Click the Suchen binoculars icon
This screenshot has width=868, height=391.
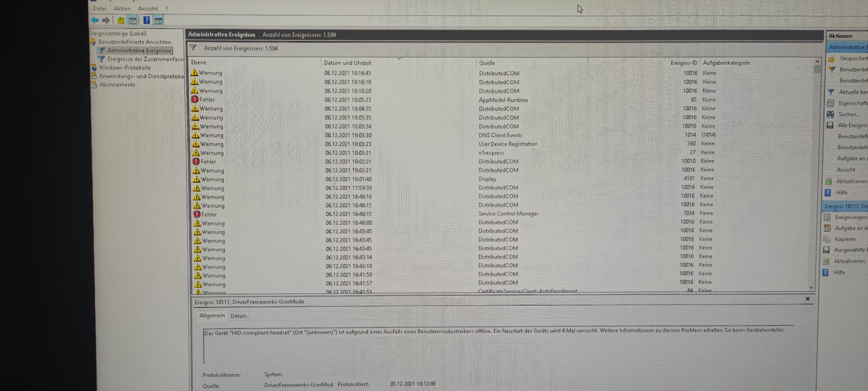click(x=830, y=114)
